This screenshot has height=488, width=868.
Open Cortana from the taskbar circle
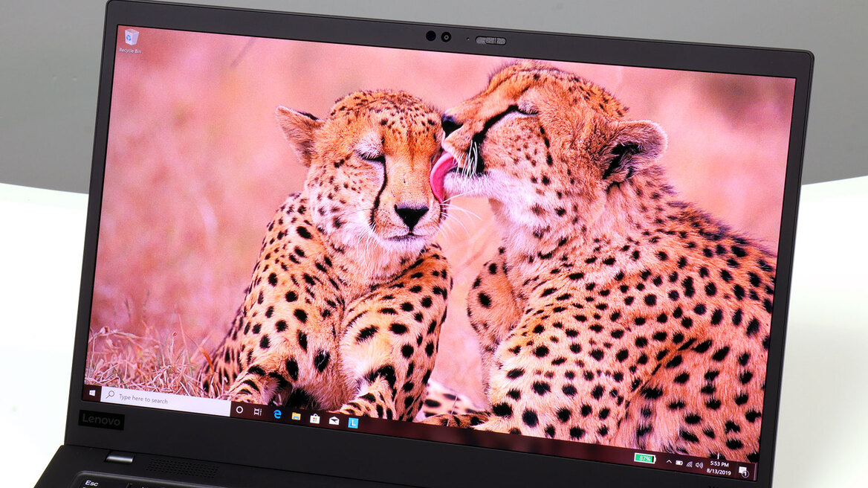[x=239, y=410]
